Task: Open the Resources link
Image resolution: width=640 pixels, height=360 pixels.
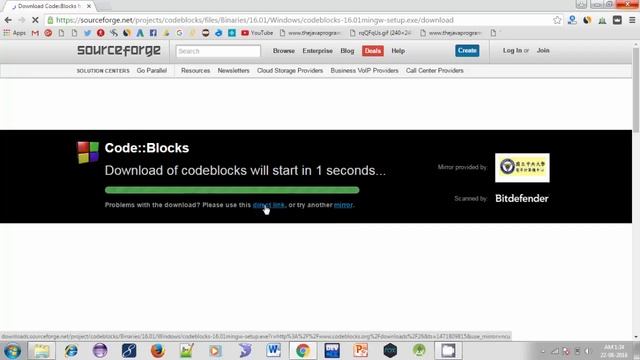Action: [196, 71]
